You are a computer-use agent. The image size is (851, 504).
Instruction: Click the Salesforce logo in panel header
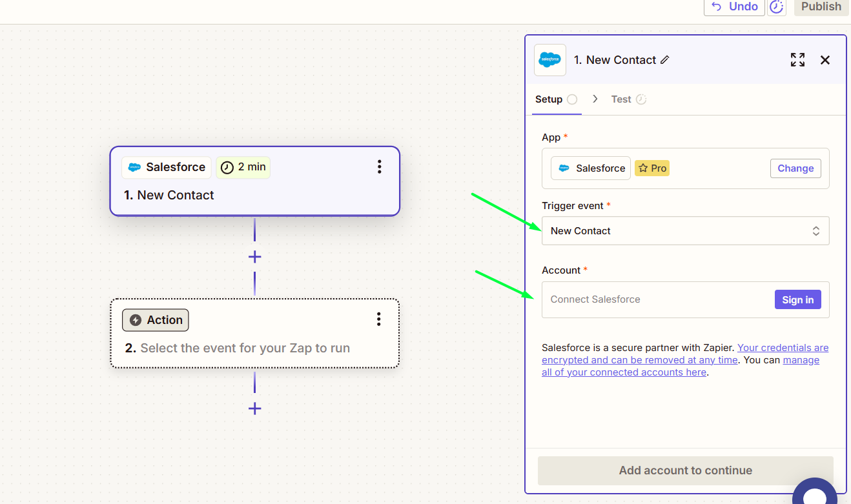point(550,60)
